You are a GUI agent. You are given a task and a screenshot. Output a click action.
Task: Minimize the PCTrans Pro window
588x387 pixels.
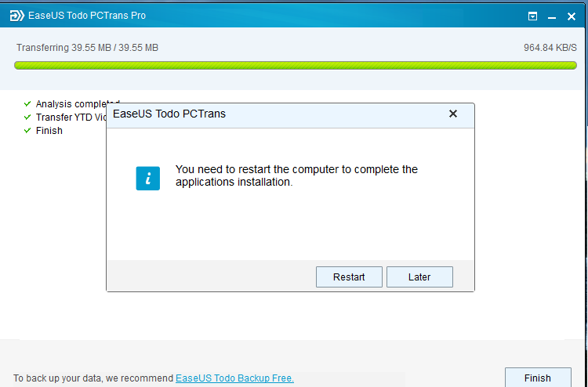[x=552, y=17]
